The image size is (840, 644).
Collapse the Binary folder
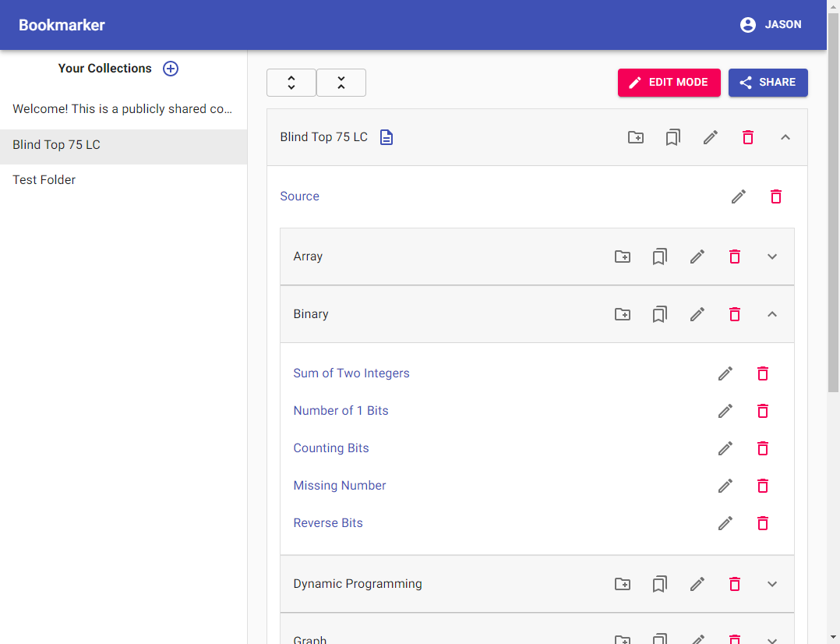pyautogui.click(x=772, y=314)
